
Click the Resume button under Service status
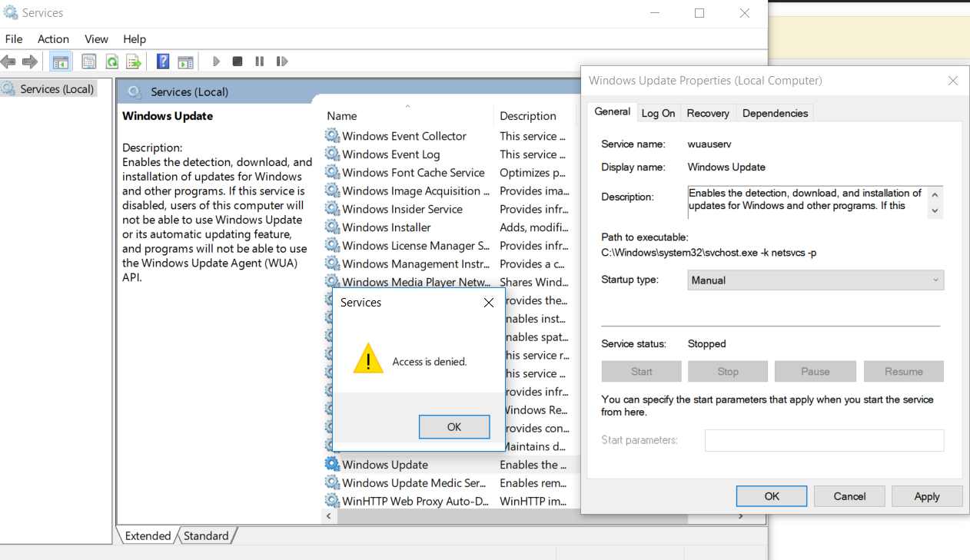[904, 372]
